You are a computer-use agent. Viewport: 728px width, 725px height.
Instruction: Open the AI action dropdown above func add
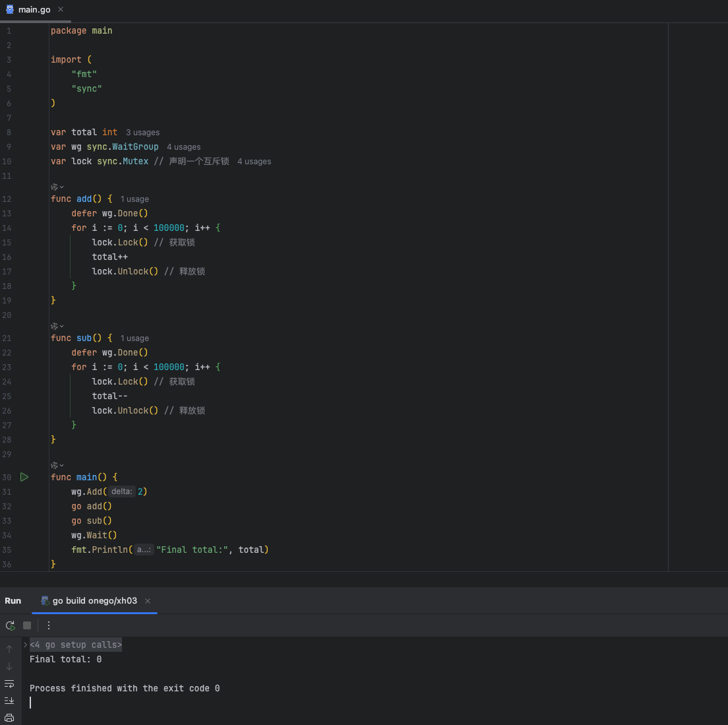click(x=57, y=187)
